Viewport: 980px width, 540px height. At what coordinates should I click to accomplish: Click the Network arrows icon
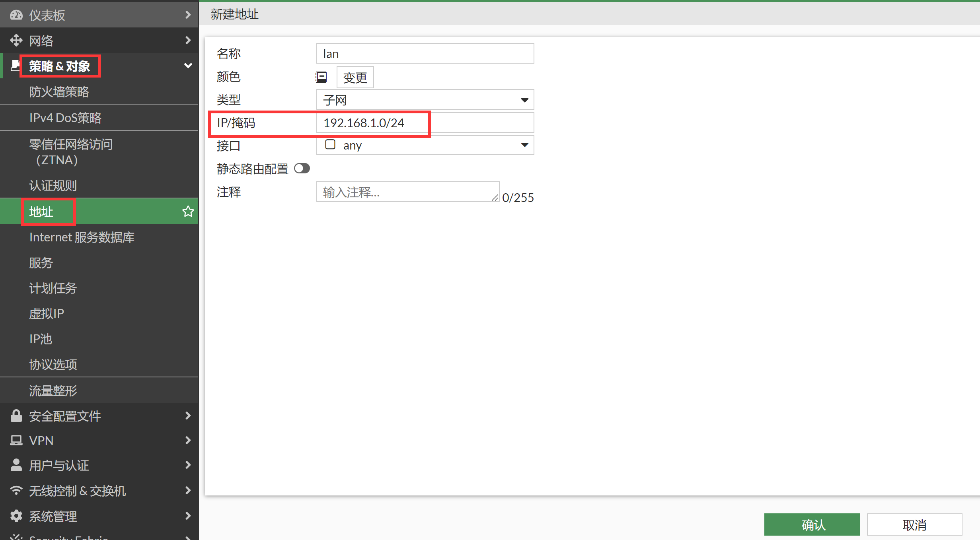pyautogui.click(x=16, y=40)
